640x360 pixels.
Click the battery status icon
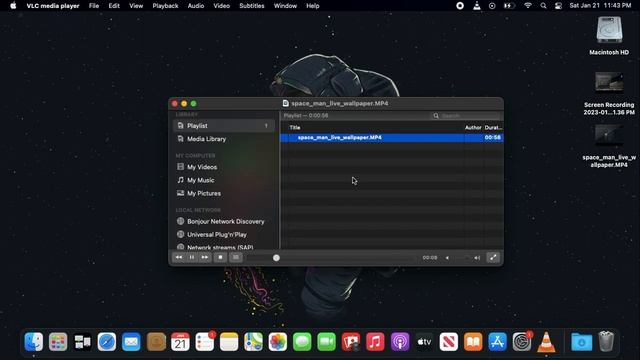point(509,6)
